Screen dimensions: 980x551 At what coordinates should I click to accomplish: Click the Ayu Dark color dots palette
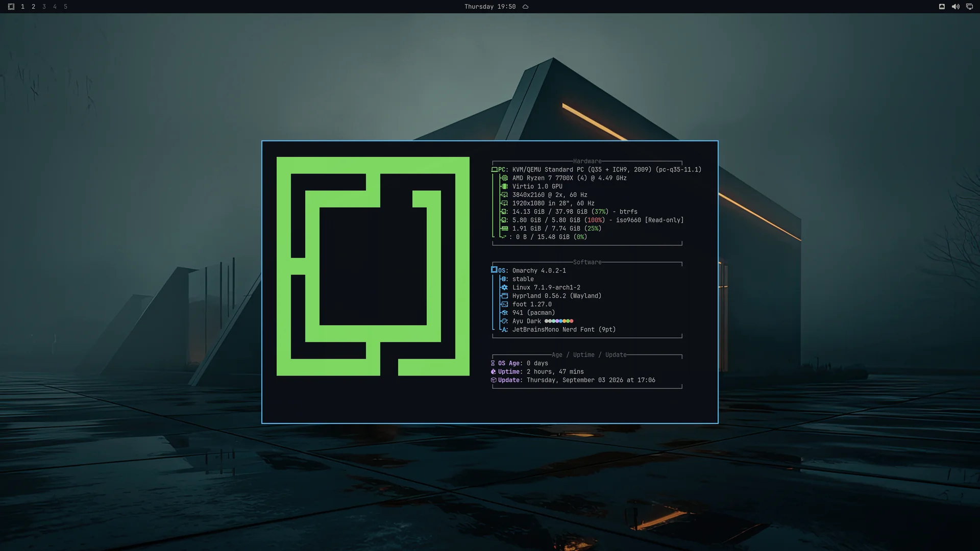(559, 321)
